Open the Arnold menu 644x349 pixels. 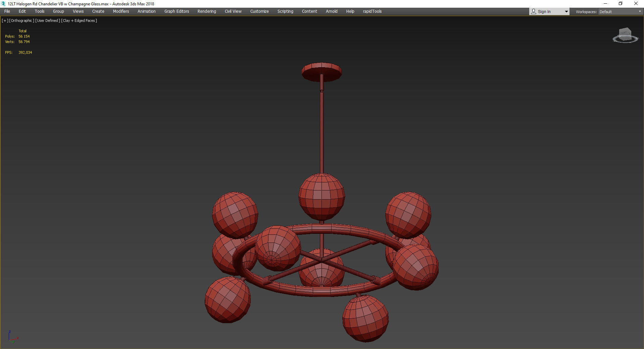[x=332, y=11]
